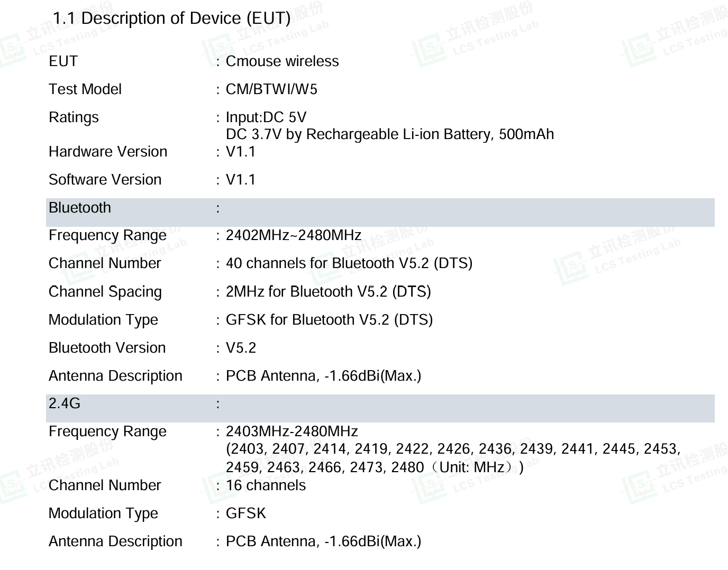Image resolution: width=728 pixels, height=570 pixels.
Task: Click the 2403MHz-2480MHz frequency range text
Action: pos(292,431)
